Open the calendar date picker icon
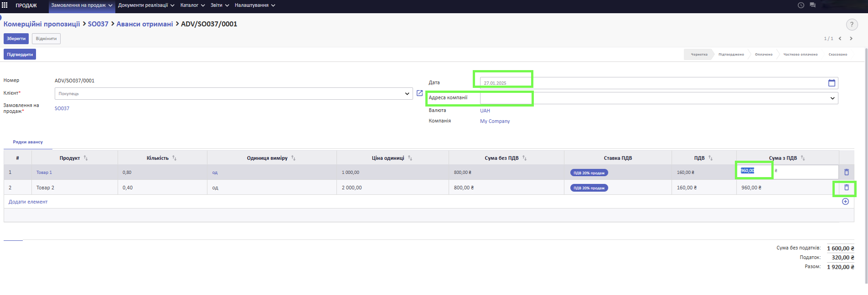The height and width of the screenshot is (295, 868). (832, 83)
